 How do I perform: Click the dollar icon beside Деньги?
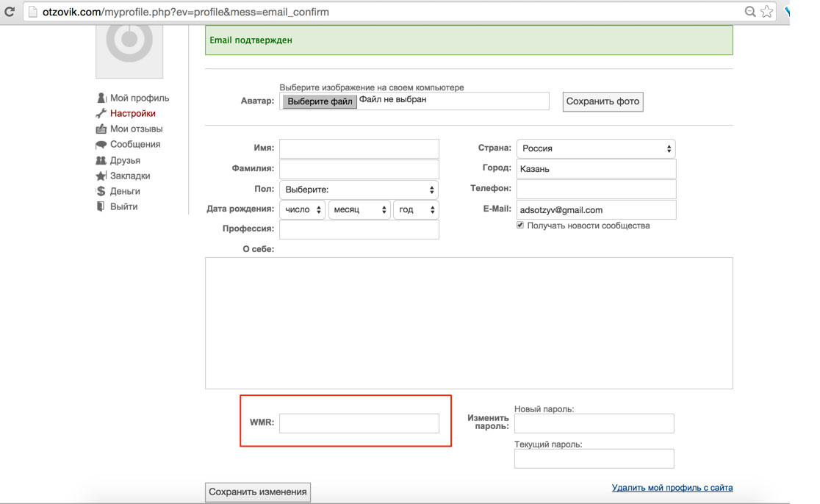tap(101, 191)
